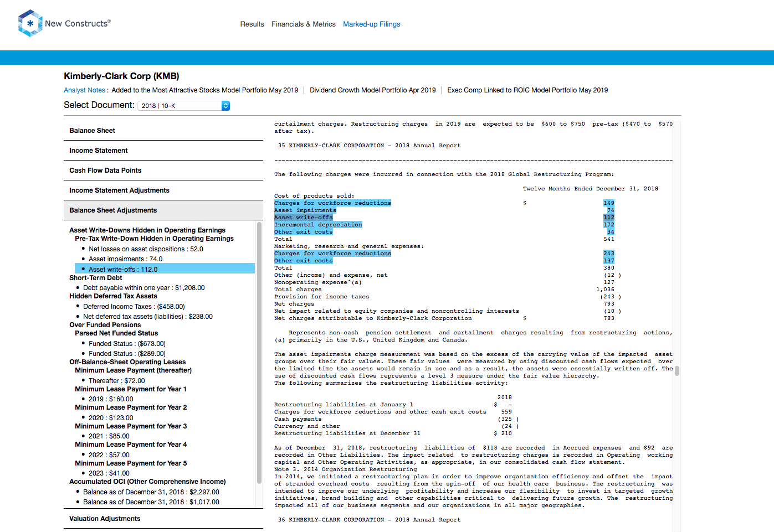This screenshot has height=532, width=774.
Task: Expand Cash Flow Data Points section
Action: [163, 171]
